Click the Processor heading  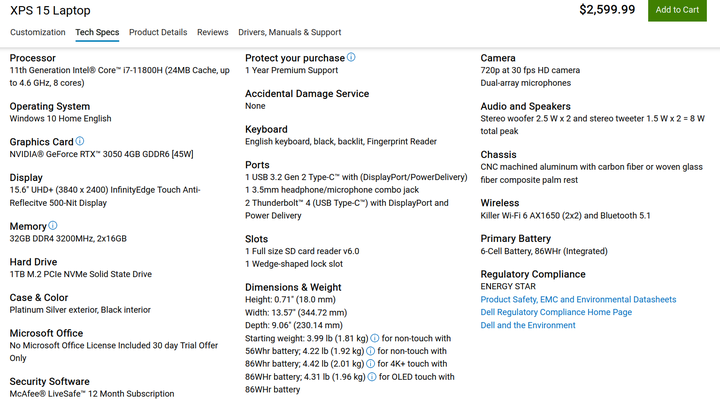(x=33, y=58)
